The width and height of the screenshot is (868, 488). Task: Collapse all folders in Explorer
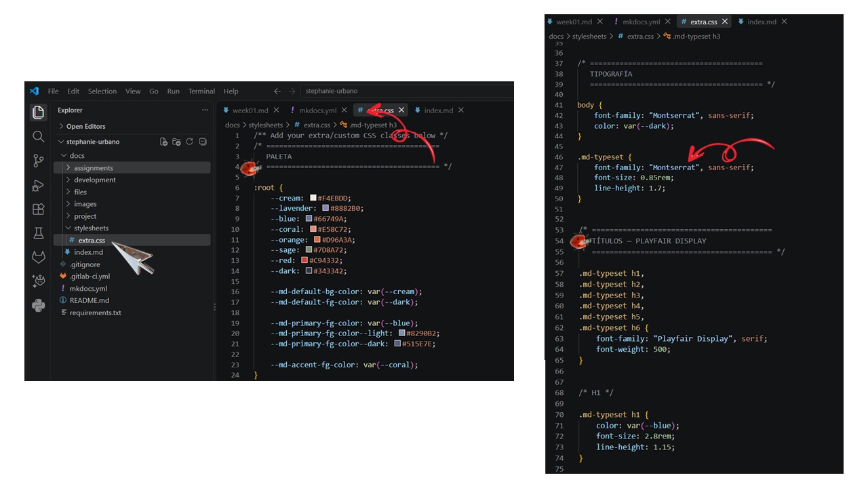point(203,142)
